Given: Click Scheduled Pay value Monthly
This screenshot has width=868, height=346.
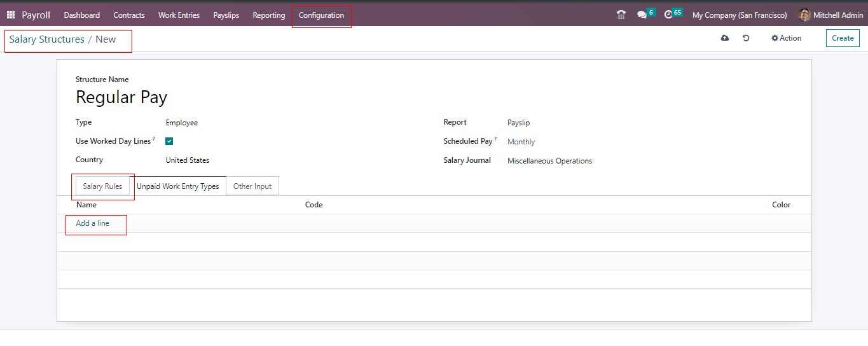Looking at the screenshot, I should point(521,142).
